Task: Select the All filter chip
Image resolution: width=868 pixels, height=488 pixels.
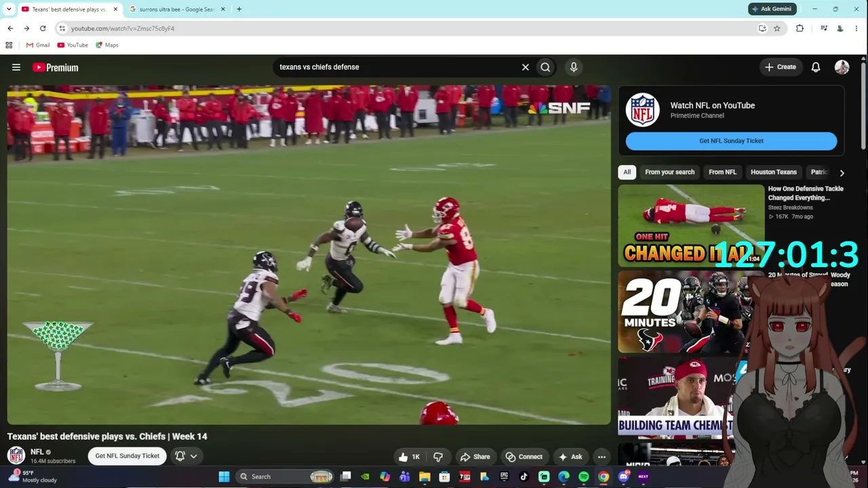Action: [627, 172]
